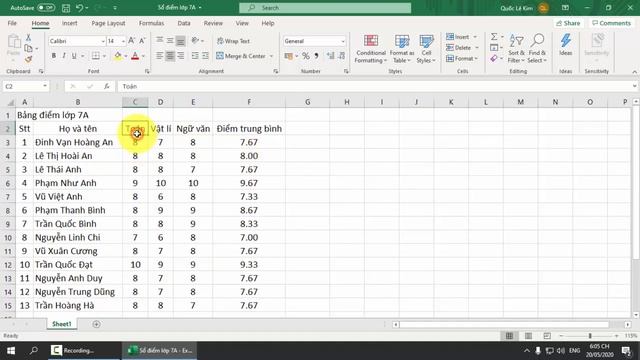640x360 pixels.
Task: Switch to the Review tab
Action: tap(213, 23)
